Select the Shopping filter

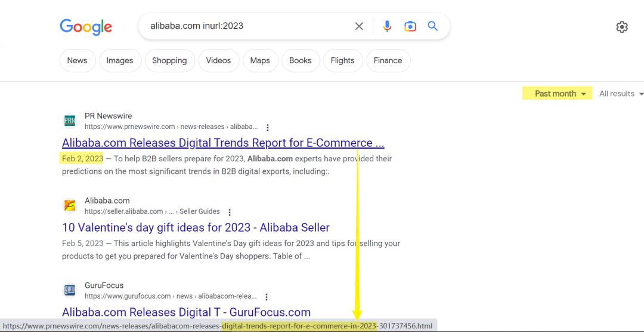(169, 60)
